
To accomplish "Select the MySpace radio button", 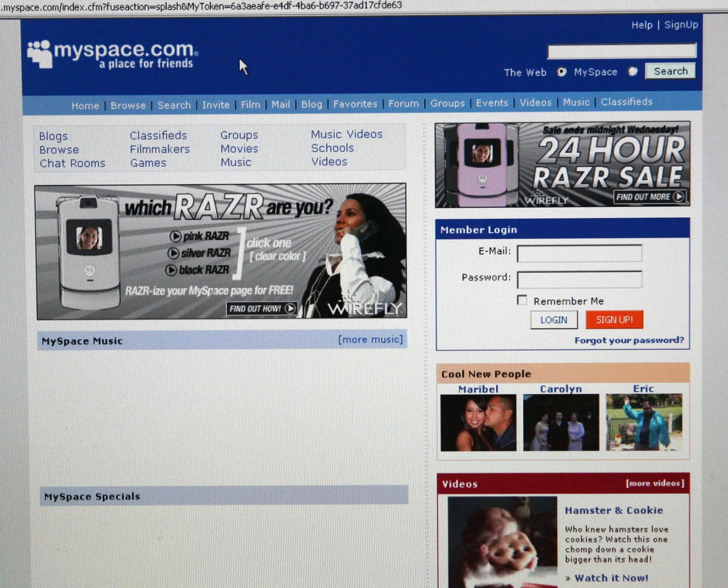I will [x=633, y=72].
